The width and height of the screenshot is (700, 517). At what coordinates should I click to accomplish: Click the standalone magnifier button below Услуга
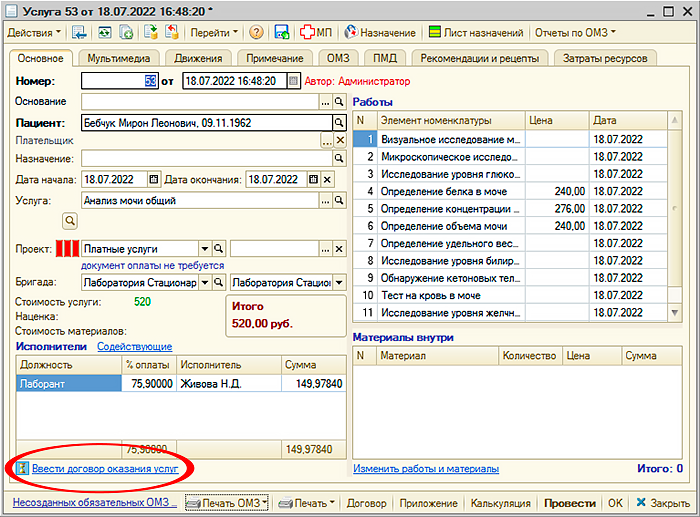tap(70, 219)
